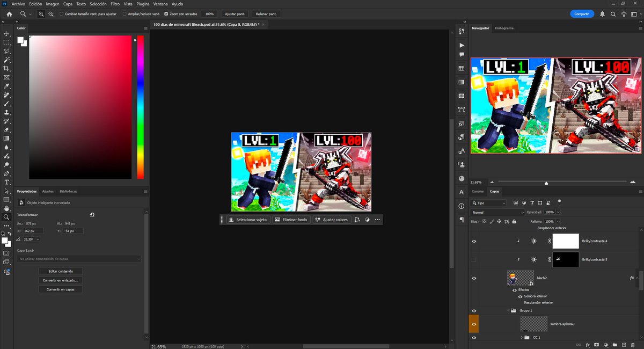Select the Gradient tool
Screen dimensions: 644x349
[6, 139]
